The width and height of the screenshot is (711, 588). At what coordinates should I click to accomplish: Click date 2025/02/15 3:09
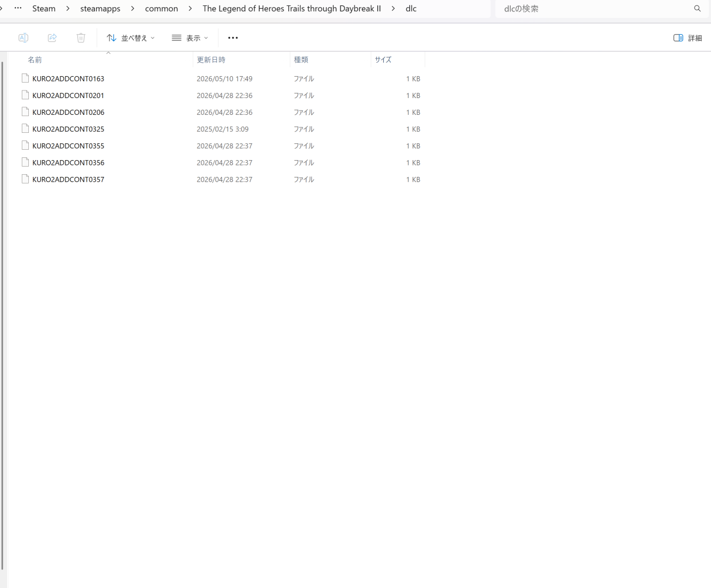point(223,130)
